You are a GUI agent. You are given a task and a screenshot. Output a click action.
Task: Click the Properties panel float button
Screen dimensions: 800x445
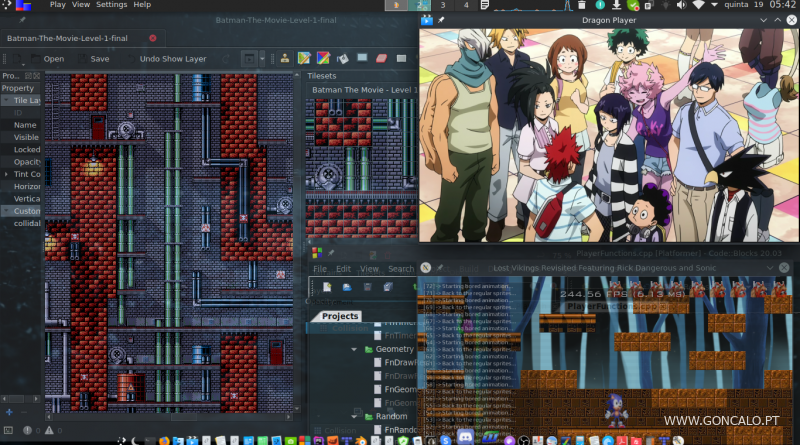[x=29, y=76]
